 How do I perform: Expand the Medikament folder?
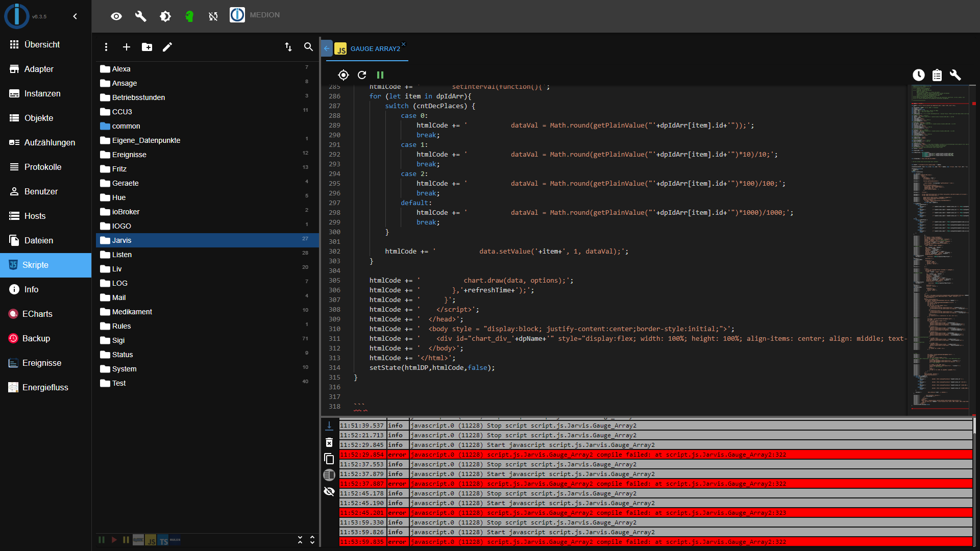[207, 312]
